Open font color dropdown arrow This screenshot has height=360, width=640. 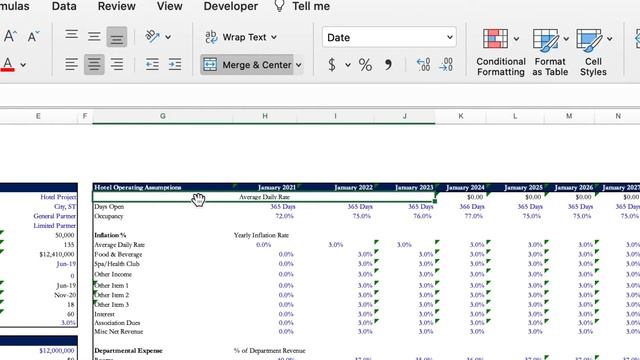point(23,65)
